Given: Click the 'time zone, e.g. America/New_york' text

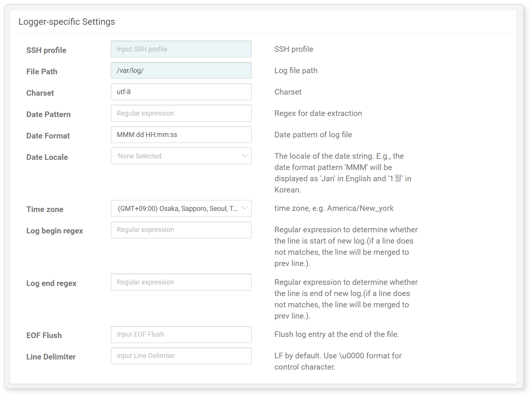Looking at the screenshot, I should [334, 208].
